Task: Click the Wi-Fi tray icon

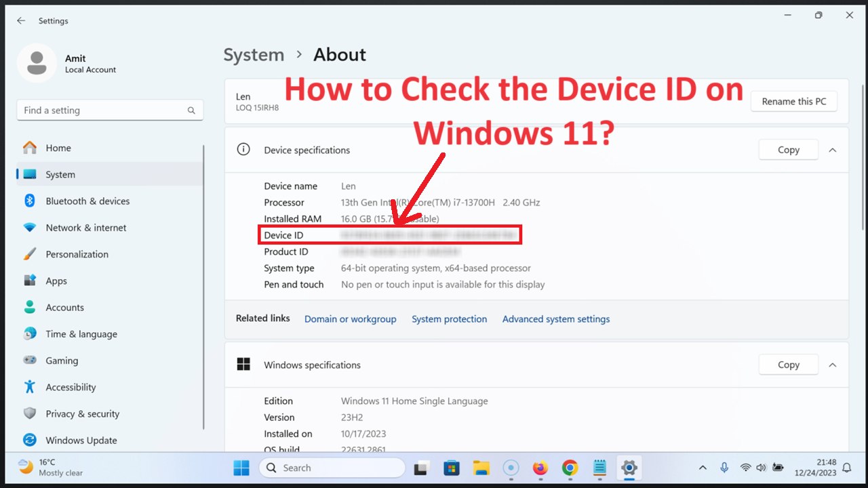Action: click(x=745, y=468)
